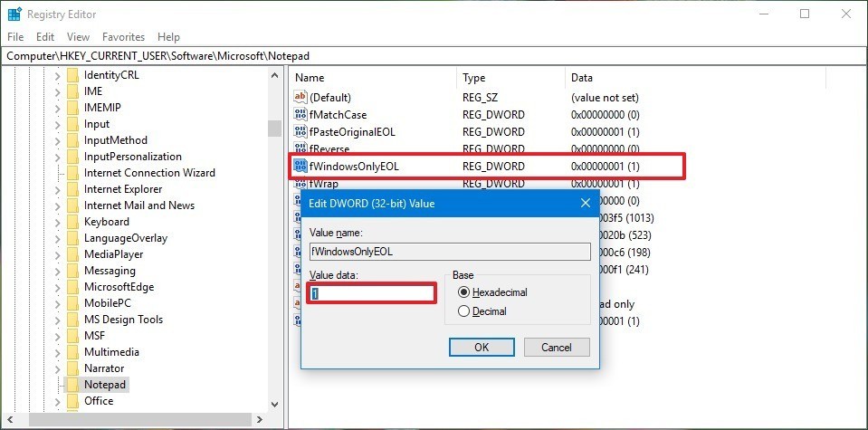Click the IdentityCRL folder icon
The width and height of the screenshot is (868, 430).
tap(72, 75)
